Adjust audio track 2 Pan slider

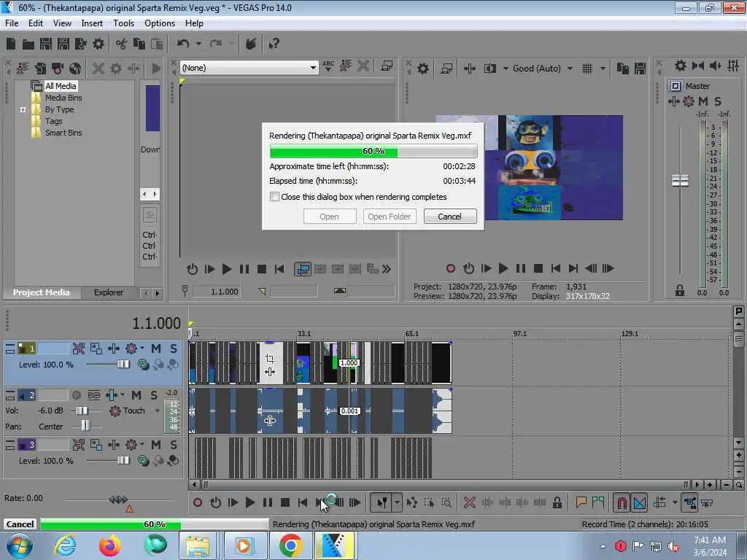[x=85, y=426]
